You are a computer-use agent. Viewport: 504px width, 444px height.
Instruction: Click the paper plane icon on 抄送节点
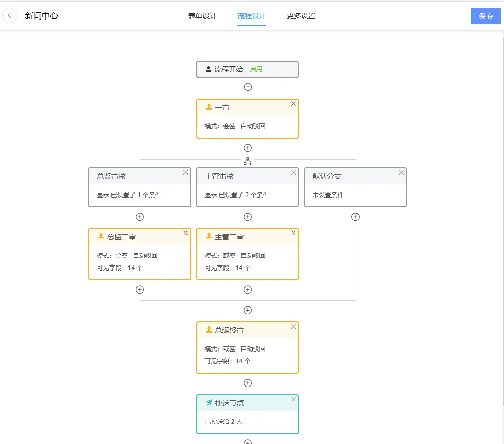[x=208, y=402]
